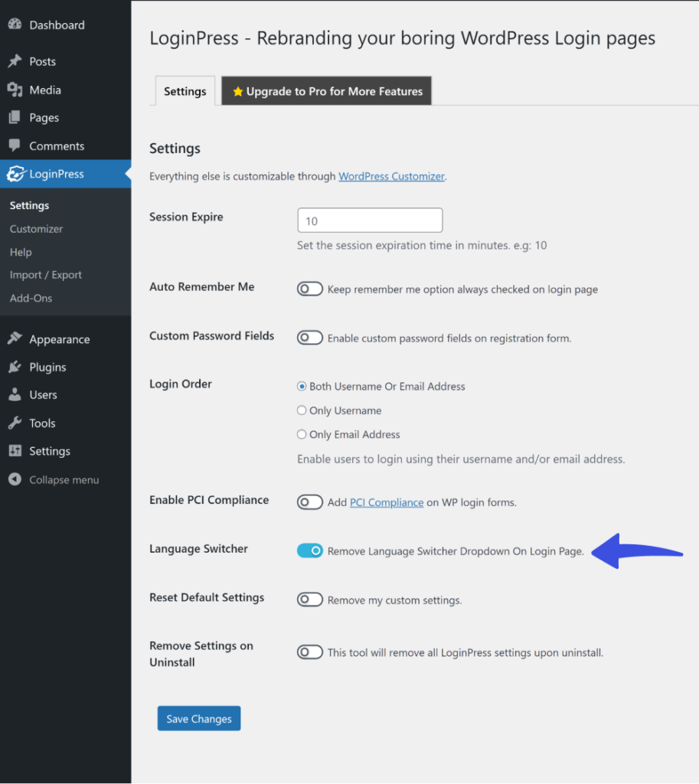
Task: Open the Settings tab
Action: click(x=185, y=91)
